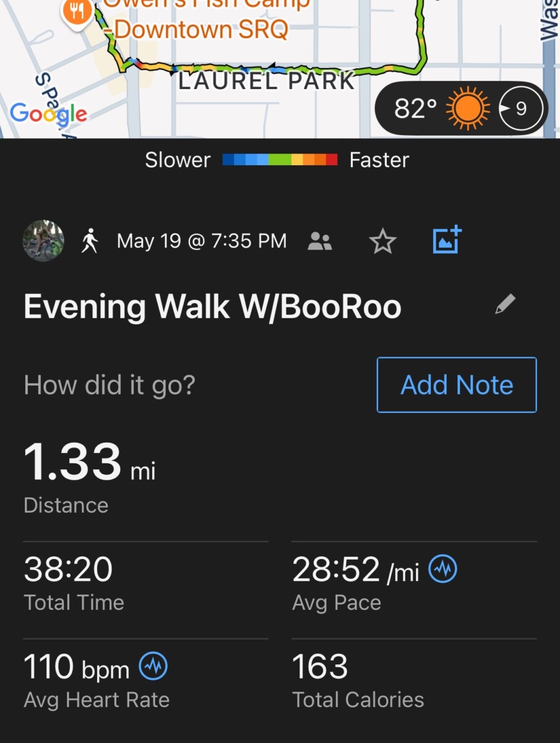Tap the wind speed 9 indicator

520,109
